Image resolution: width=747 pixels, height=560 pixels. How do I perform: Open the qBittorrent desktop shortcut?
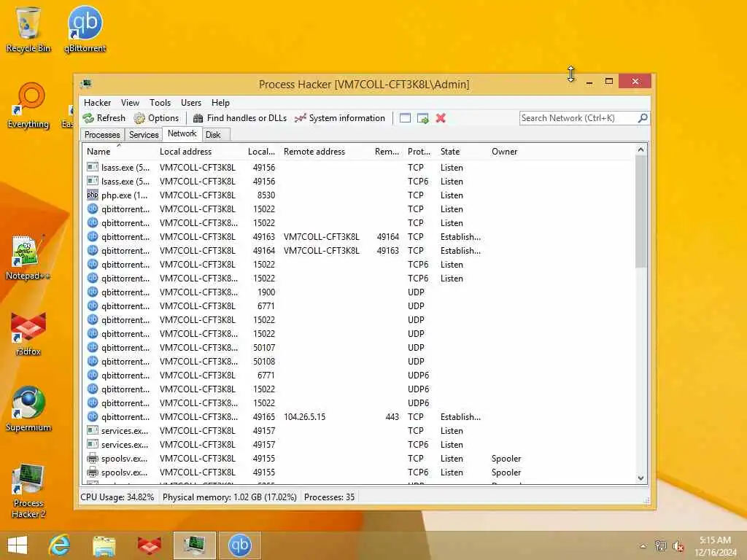[x=85, y=29]
